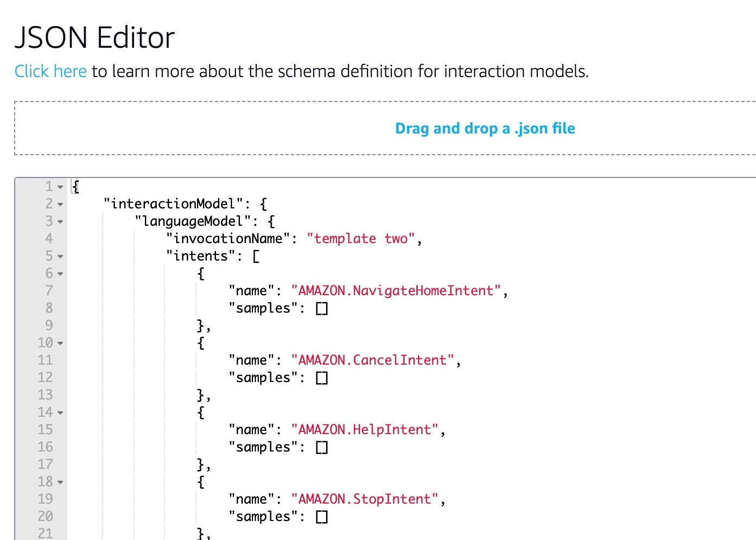Click line number 7 in the gutter

[49, 291]
